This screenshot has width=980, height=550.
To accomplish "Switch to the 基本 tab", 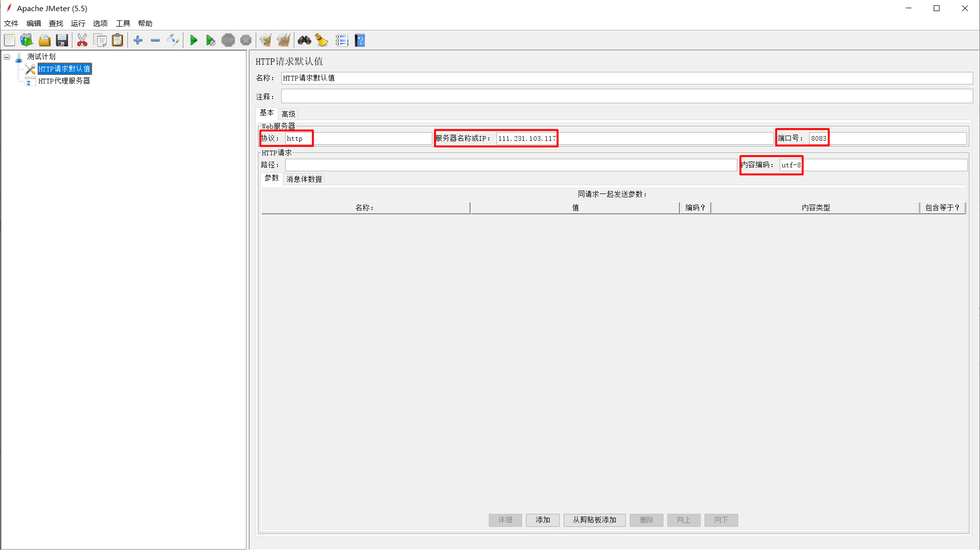I will point(267,113).
